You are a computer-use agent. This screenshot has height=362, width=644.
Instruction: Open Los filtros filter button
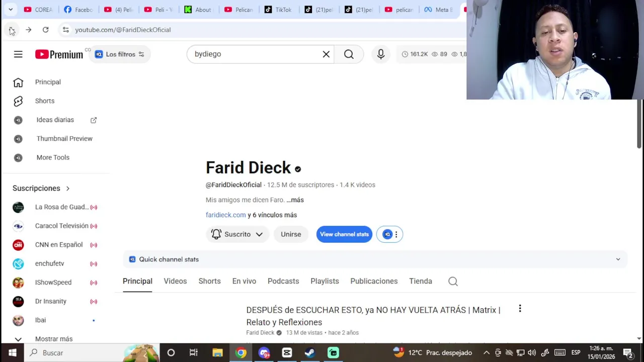click(120, 54)
